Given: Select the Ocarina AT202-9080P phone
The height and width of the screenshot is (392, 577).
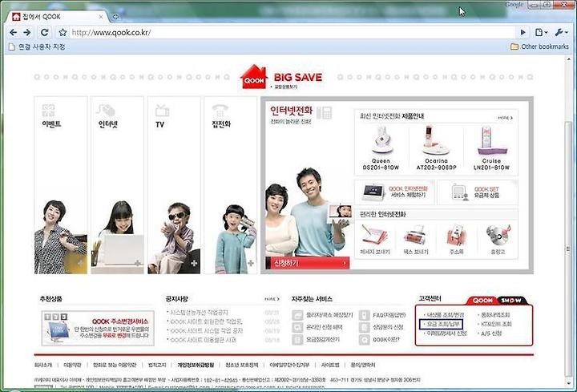Looking at the screenshot, I should click(436, 148).
